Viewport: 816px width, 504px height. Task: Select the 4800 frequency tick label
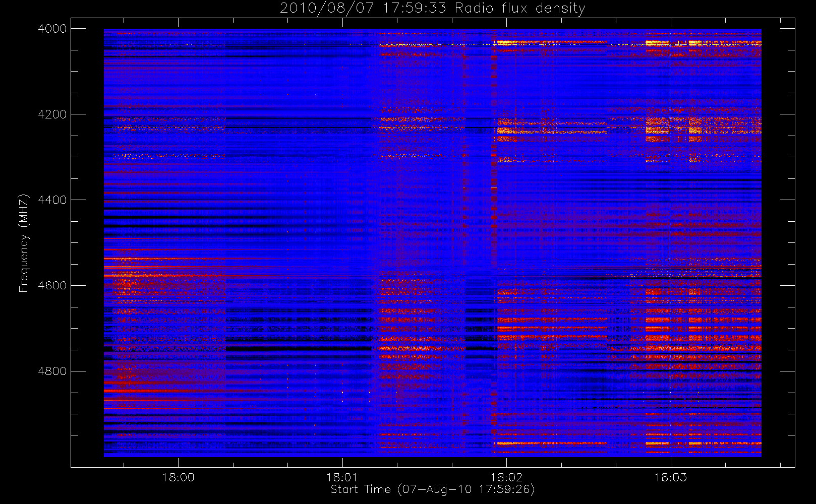[52, 371]
